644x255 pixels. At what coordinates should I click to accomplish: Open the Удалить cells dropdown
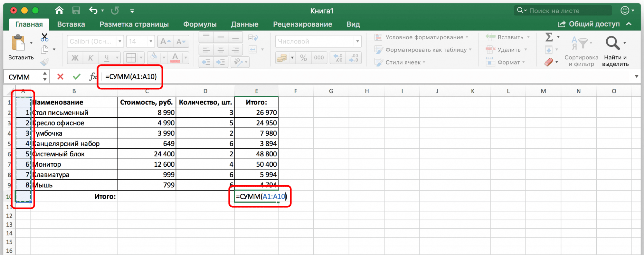coord(526,50)
